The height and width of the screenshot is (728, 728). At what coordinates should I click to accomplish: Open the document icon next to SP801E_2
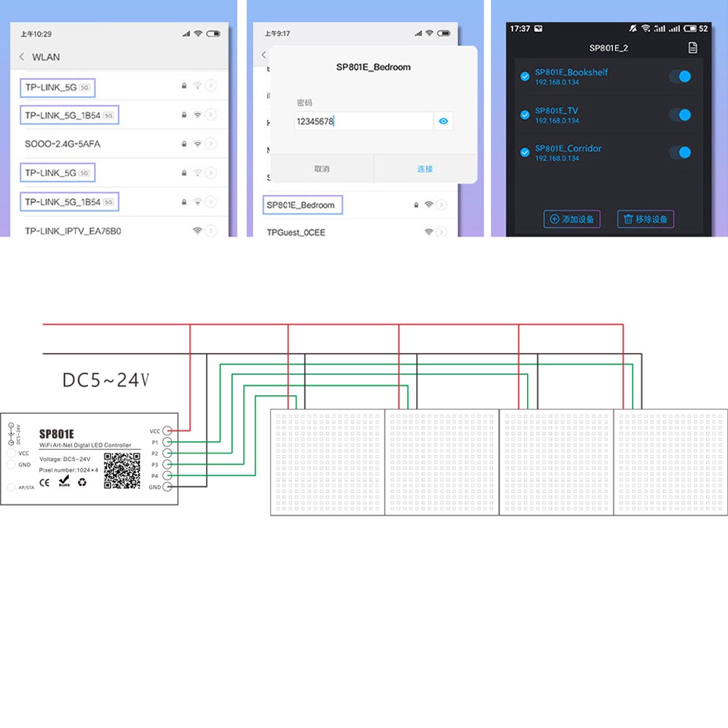click(x=692, y=48)
